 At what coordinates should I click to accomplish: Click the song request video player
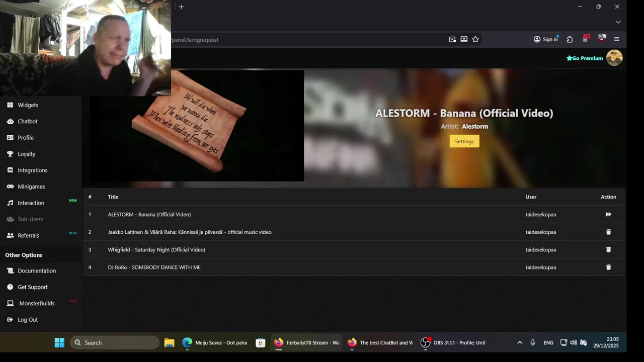[197, 125]
